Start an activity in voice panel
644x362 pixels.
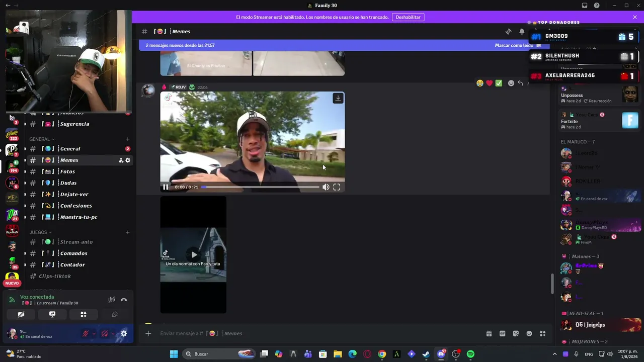click(84, 315)
